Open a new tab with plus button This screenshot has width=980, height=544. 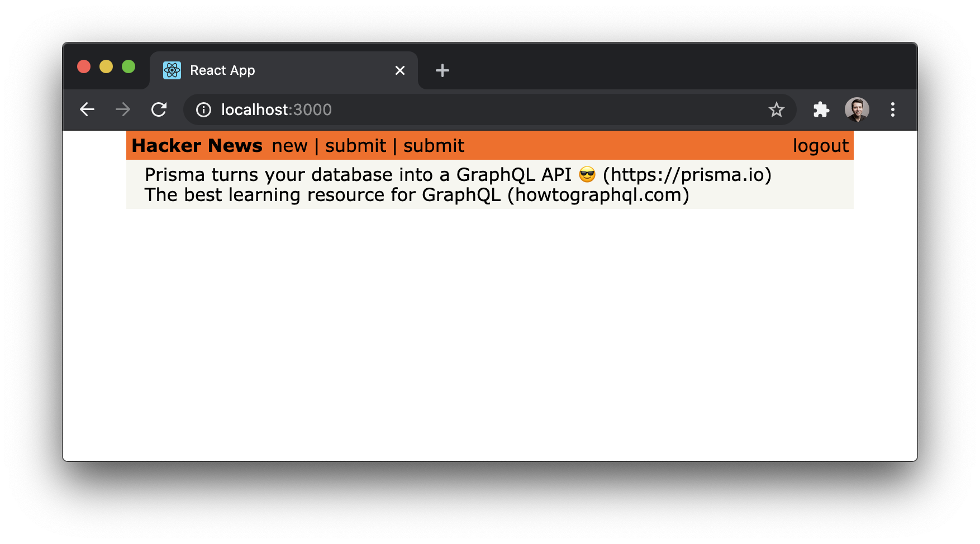click(x=442, y=70)
